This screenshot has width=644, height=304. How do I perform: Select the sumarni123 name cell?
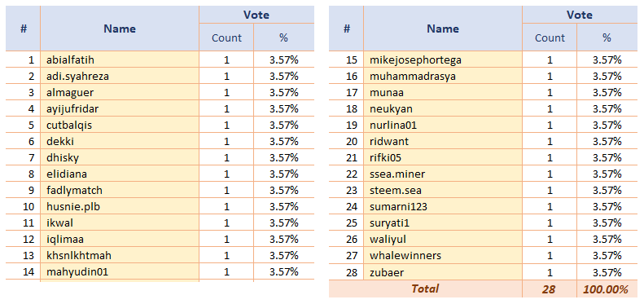pyautogui.click(x=443, y=206)
